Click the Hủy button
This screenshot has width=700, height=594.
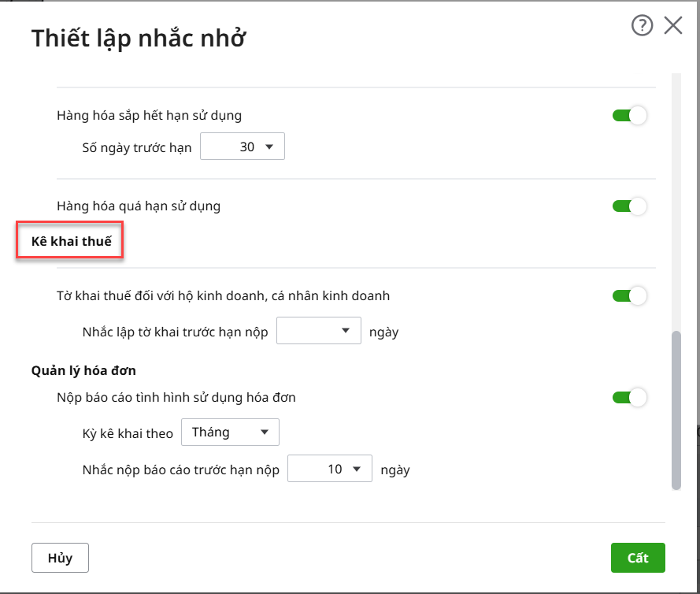(x=60, y=558)
